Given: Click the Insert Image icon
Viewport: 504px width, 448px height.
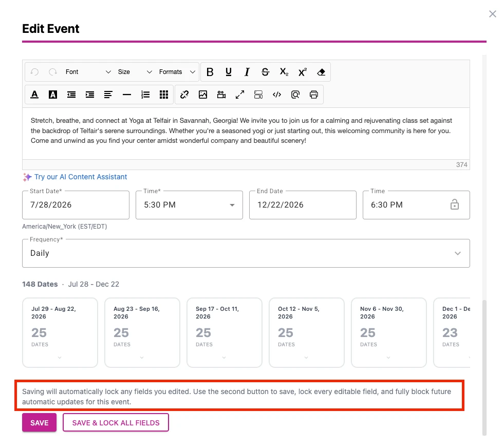Looking at the screenshot, I should (x=203, y=95).
